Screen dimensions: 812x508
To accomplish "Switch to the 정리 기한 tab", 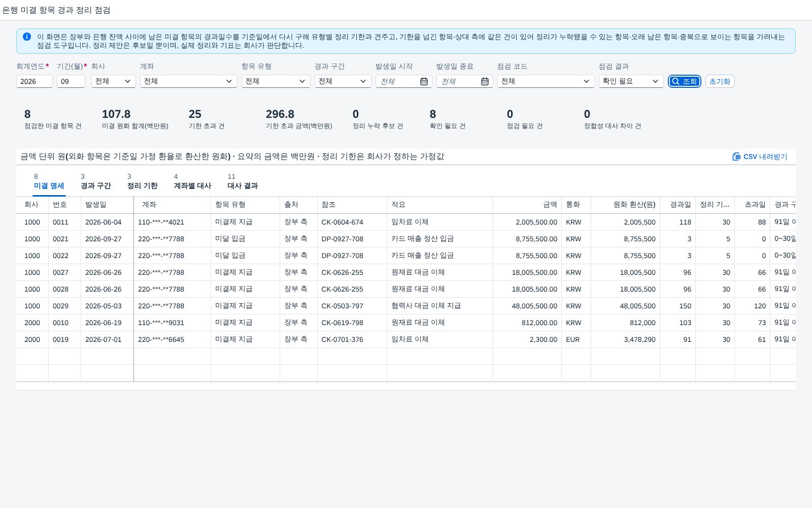I will coord(142,182).
